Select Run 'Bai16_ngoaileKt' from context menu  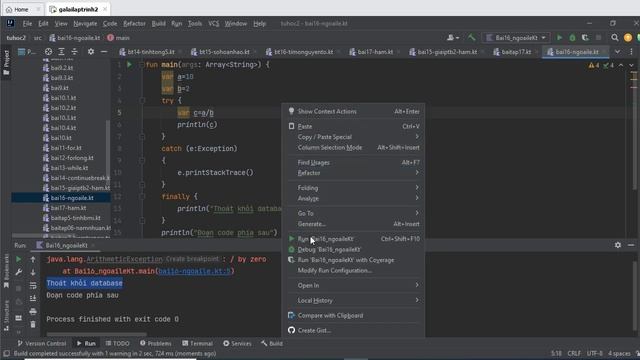pyautogui.click(x=354, y=239)
